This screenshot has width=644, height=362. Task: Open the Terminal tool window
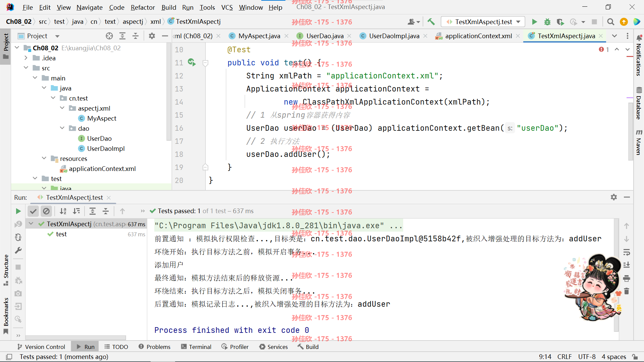[196, 347]
